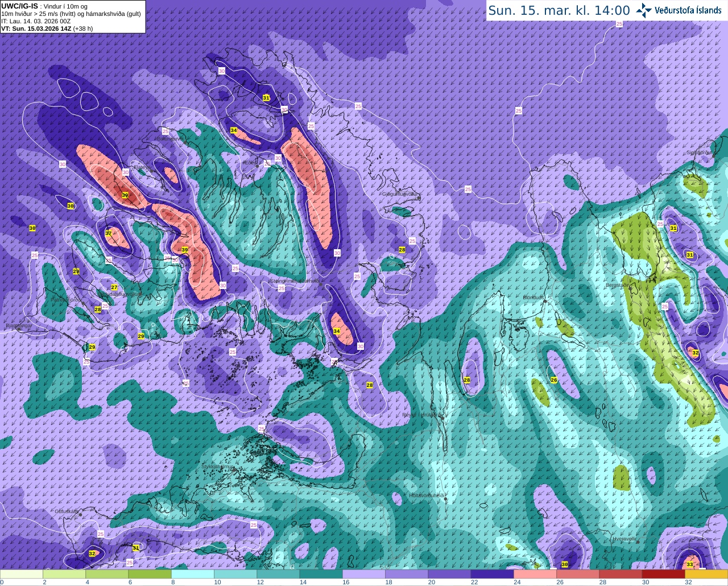
Task: Click the 'Veðurstofa Íslands' name text
Action: [x=688, y=10]
